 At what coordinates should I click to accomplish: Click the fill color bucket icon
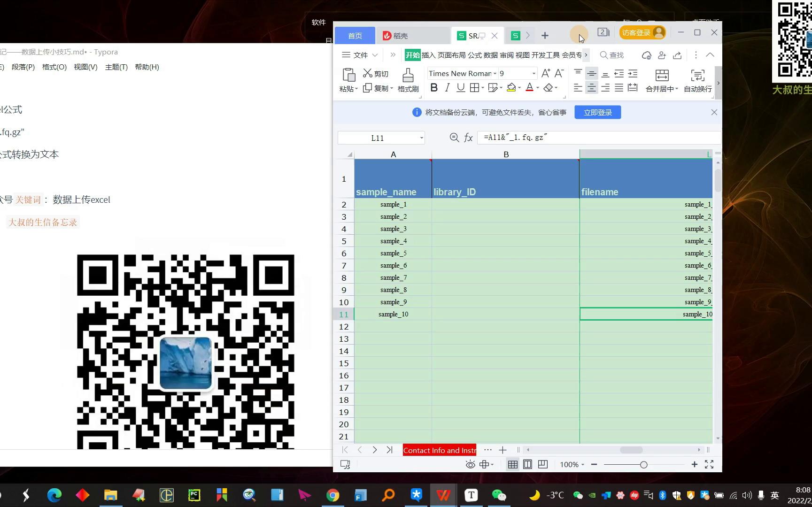click(x=511, y=88)
